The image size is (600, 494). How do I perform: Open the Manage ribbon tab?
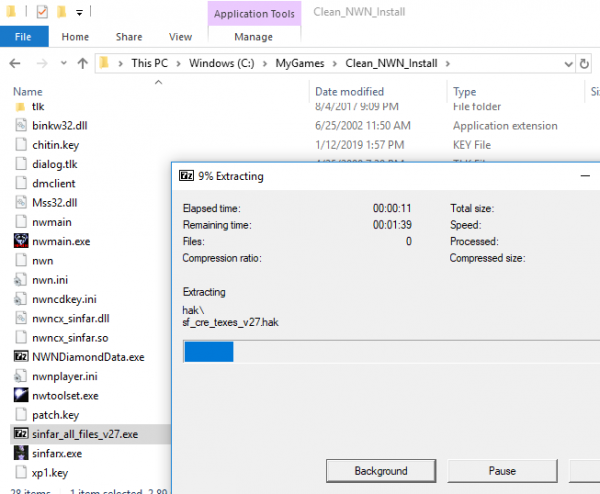click(x=254, y=37)
